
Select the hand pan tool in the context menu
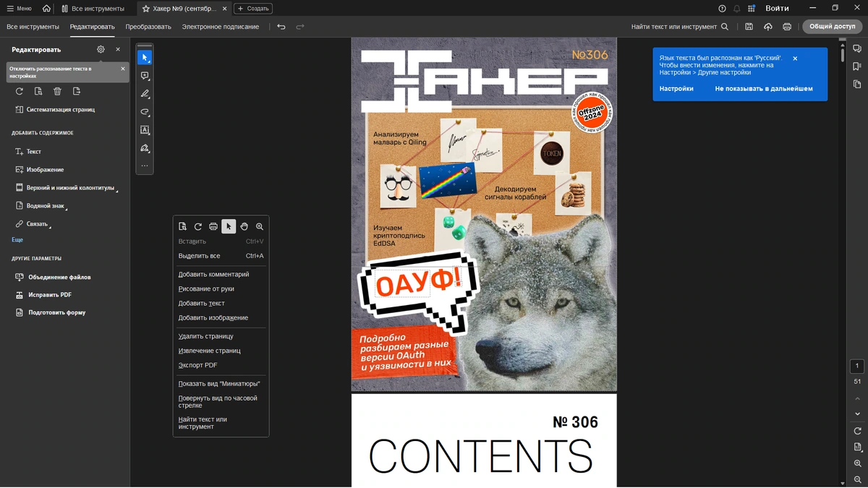(x=244, y=226)
